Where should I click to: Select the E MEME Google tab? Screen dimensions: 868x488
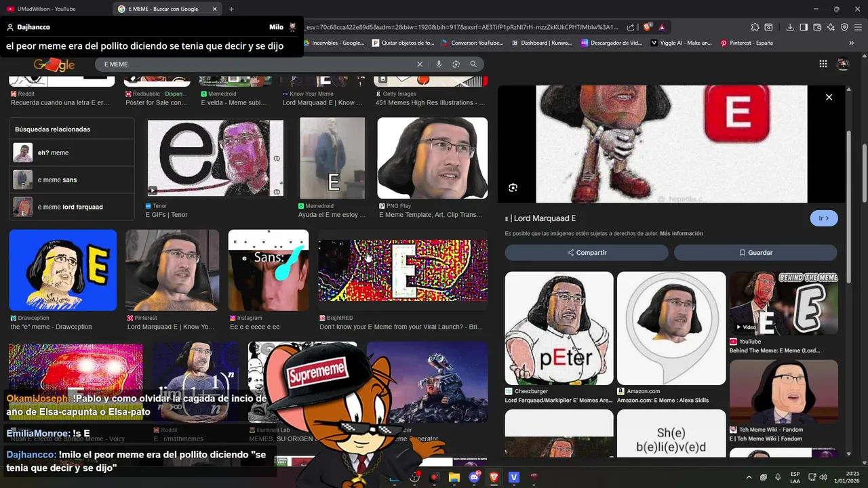pyautogui.click(x=163, y=9)
